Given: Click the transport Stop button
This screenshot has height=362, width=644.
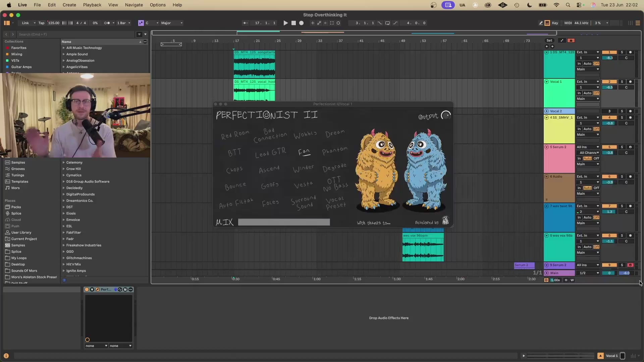Looking at the screenshot, I should click(x=293, y=23).
